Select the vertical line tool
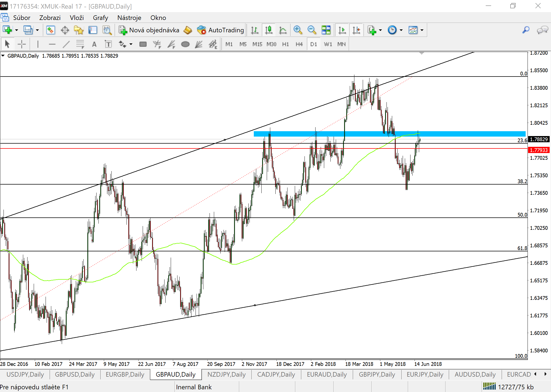The image size is (551, 392). [38, 44]
